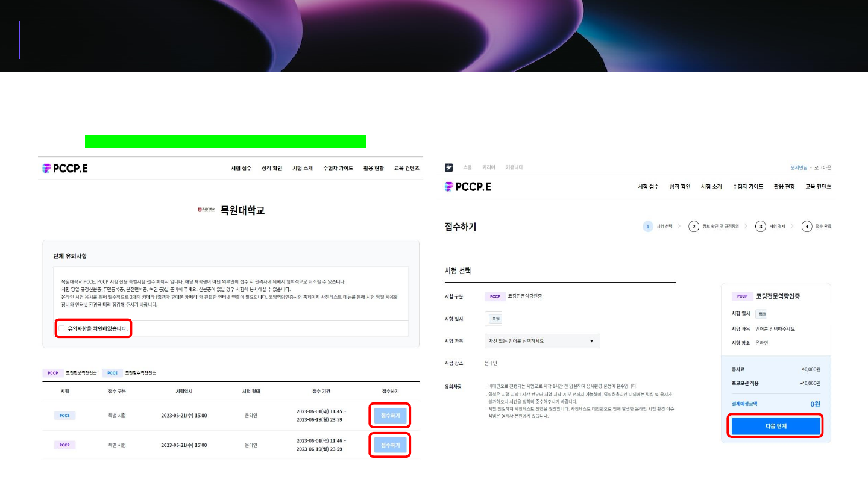The height and width of the screenshot is (488, 868).
Task: Click the PCCP.E logo in left page
Action: click(65, 169)
